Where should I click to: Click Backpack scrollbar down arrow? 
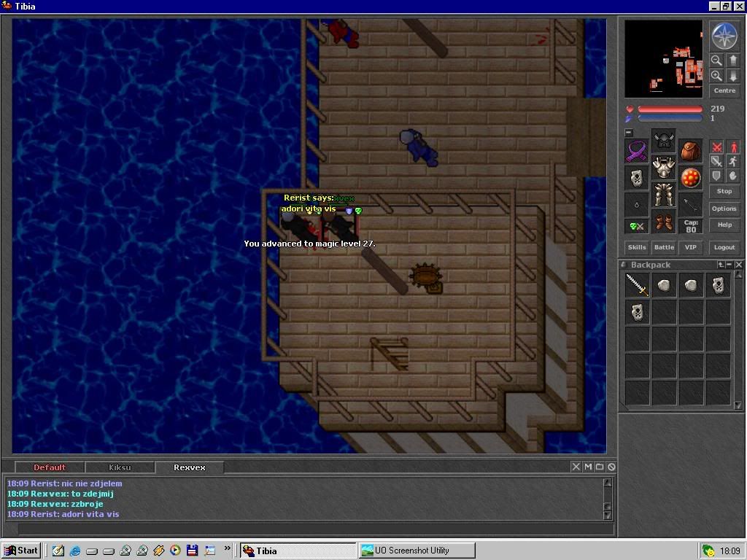(x=738, y=405)
